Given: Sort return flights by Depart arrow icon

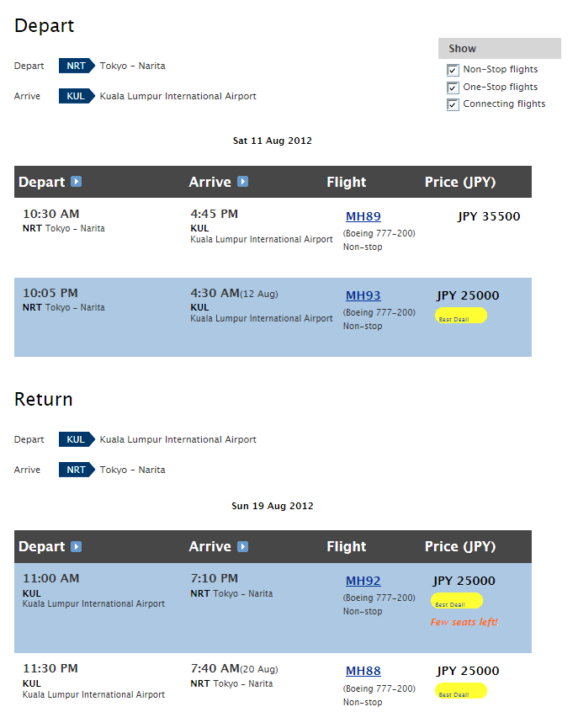Looking at the screenshot, I should 76,546.
